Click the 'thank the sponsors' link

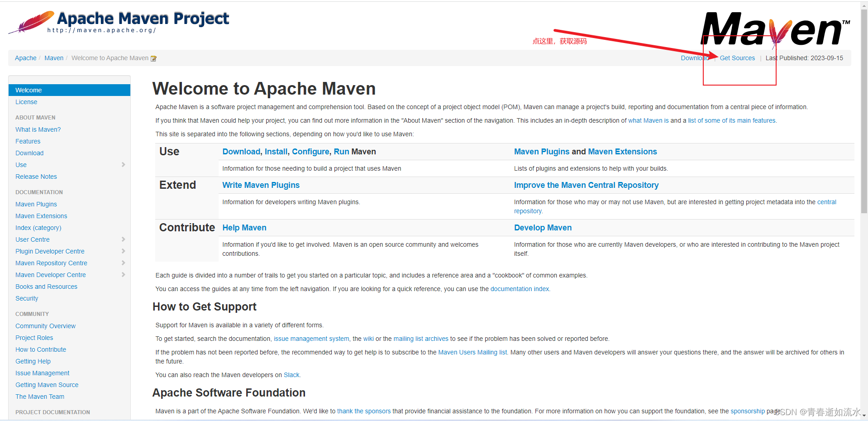point(364,411)
